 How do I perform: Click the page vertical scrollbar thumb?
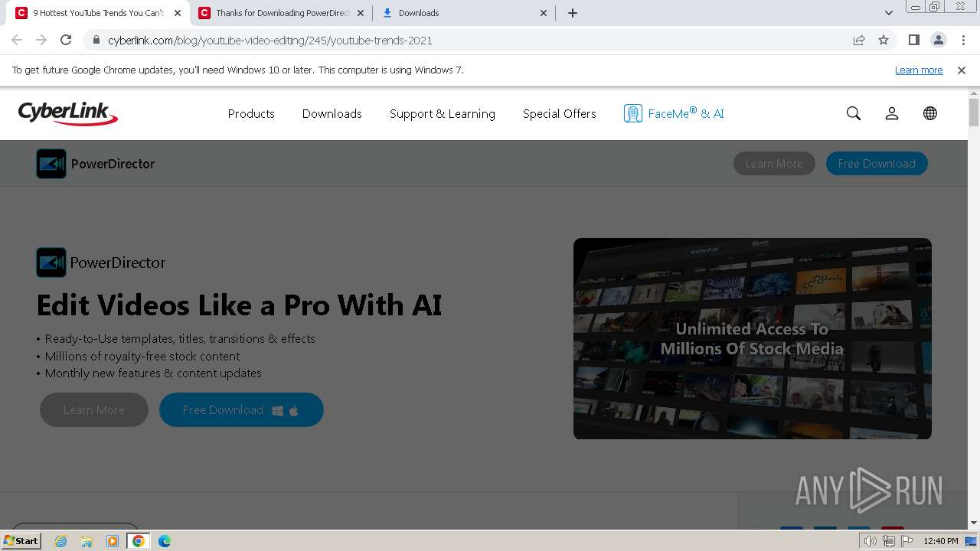pyautogui.click(x=974, y=112)
